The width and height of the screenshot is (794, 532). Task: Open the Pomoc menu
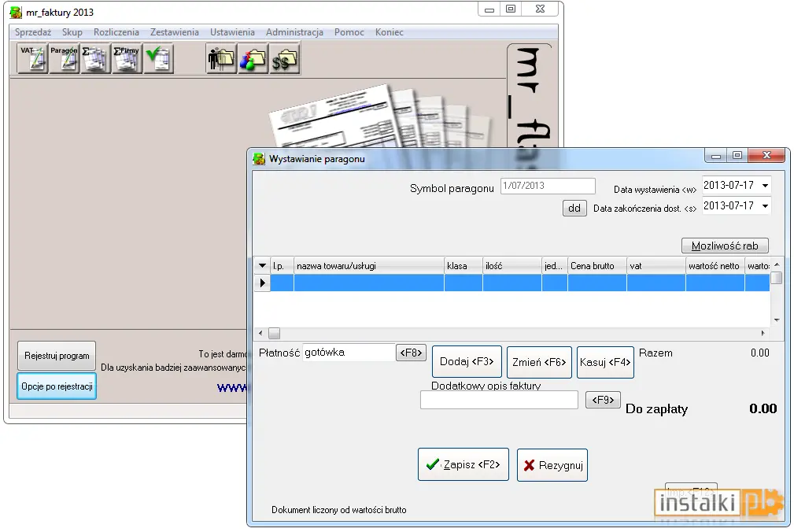[x=349, y=32]
